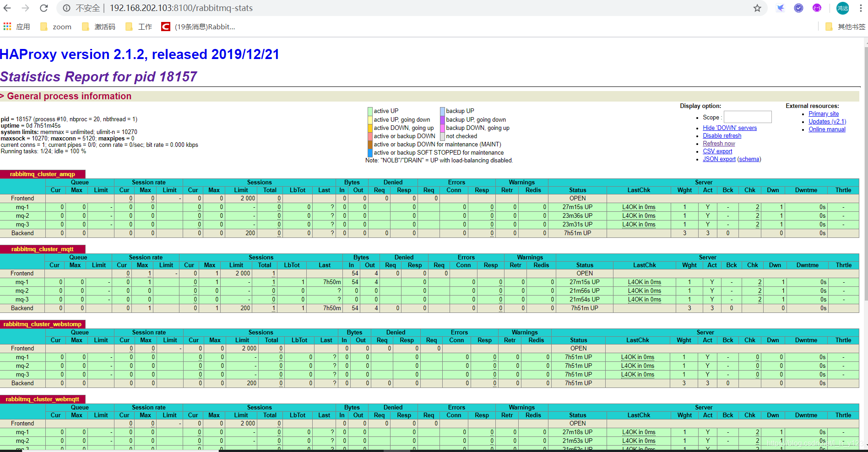Click L4OK in 0ms for mq-3 in webstomp table
The image size is (868, 452).
(637, 375)
